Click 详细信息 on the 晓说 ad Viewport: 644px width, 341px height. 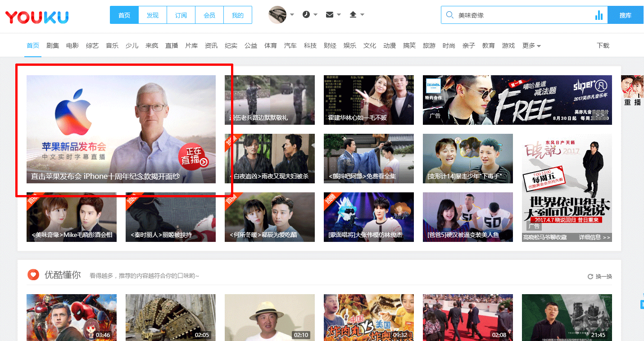pos(594,237)
